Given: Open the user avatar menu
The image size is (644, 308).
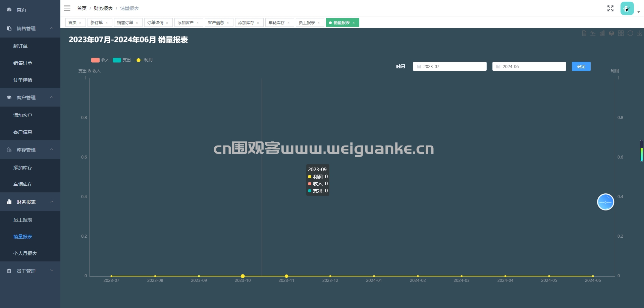Looking at the screenshot, I should (627, 8).
